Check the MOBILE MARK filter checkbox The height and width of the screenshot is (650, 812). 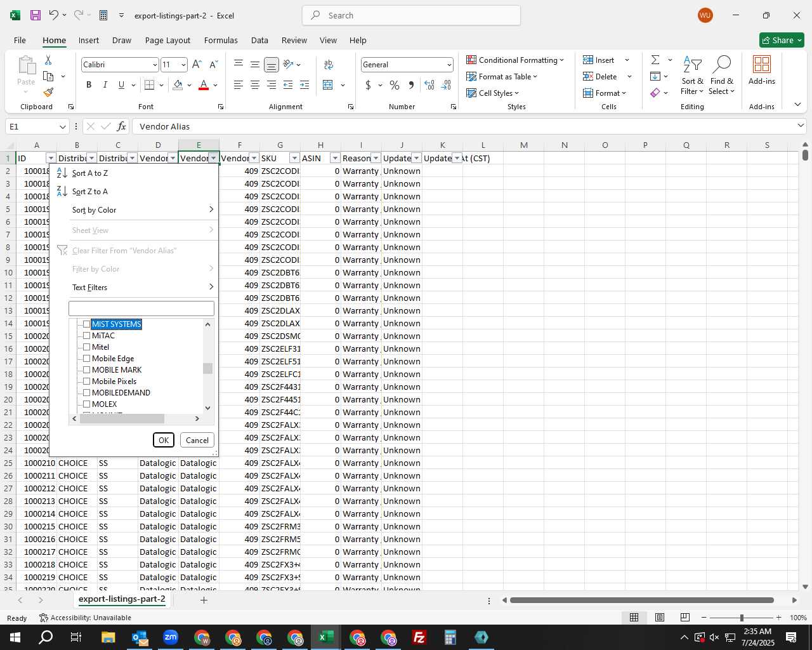tap(87, 370)
